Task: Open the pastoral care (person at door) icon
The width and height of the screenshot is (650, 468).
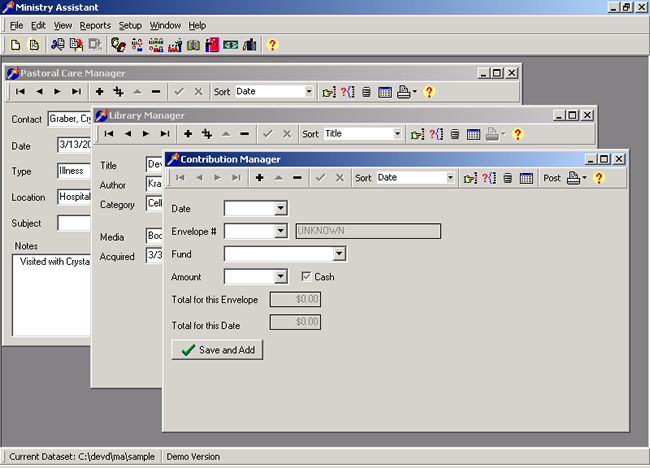Action: click(x=212, y=45)
